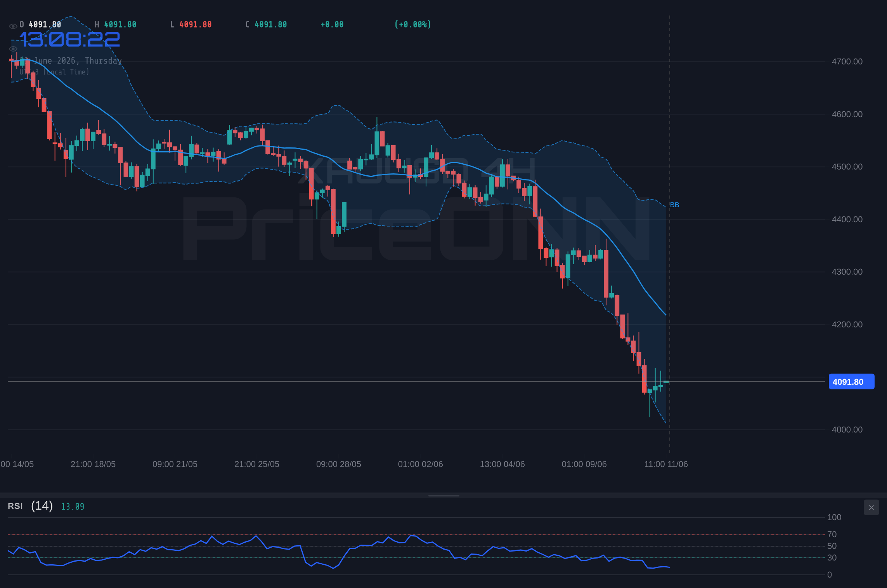Toggle the eye icon under the 13:08:22 clock
The image size is (887, 588).
click(x=13, y=49)
